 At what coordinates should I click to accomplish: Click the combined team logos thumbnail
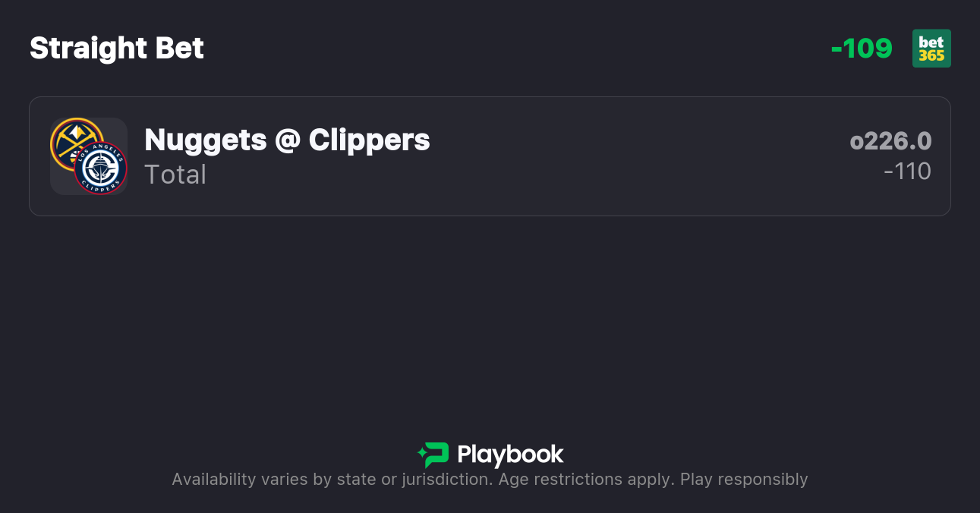coord(88,156)
